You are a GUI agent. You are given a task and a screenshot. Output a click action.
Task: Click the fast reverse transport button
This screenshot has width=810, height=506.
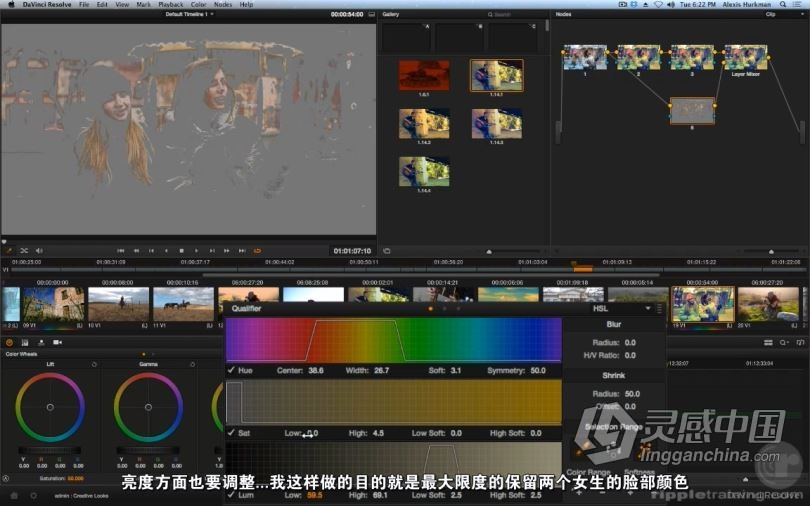pyautogui.click(x=136, y=250)
